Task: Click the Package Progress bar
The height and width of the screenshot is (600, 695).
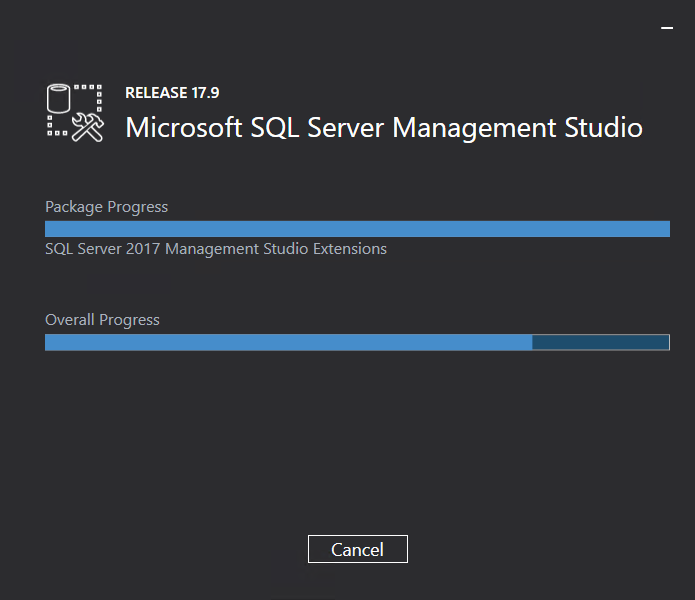Action: (x=357, y=229)
